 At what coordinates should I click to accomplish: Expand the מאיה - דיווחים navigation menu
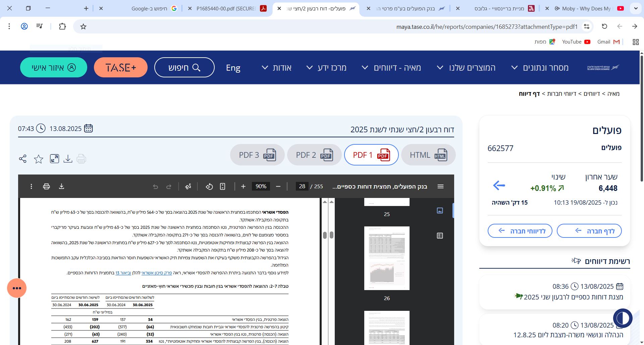[x=391, y=68]
